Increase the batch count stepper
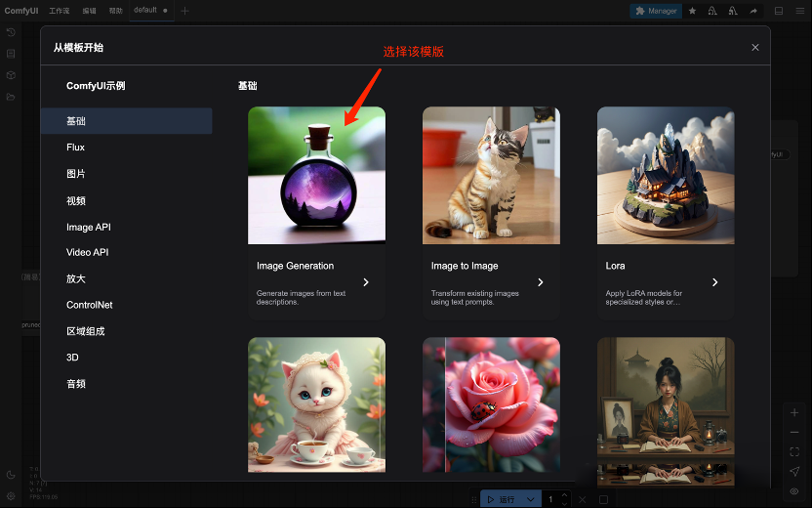The image size is (812, 508). point(564,495)
